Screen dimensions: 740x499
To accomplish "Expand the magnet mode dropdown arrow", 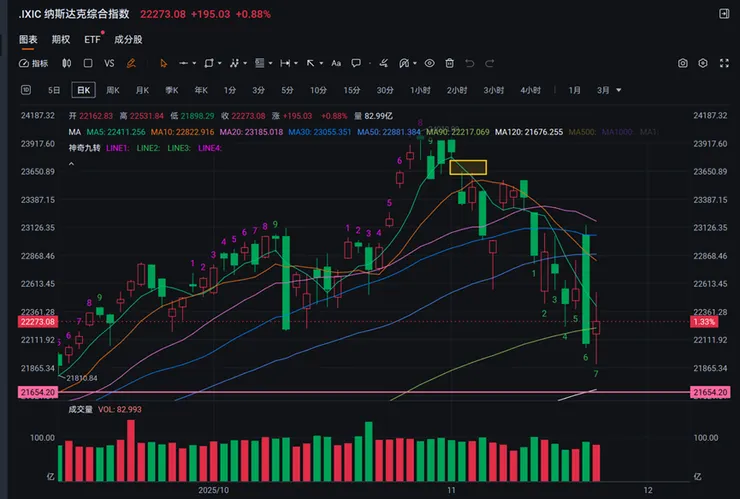I will (415, 63).
